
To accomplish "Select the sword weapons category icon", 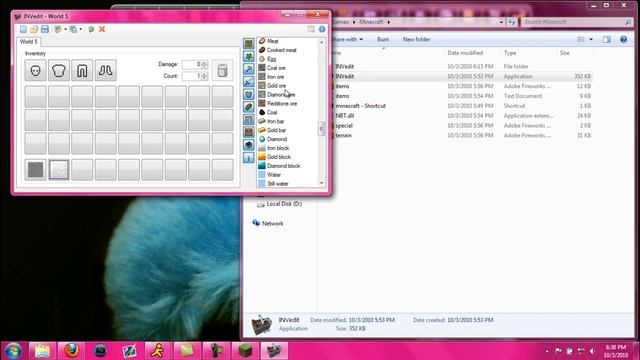I will pyautogui.click(x=249, y=81).
